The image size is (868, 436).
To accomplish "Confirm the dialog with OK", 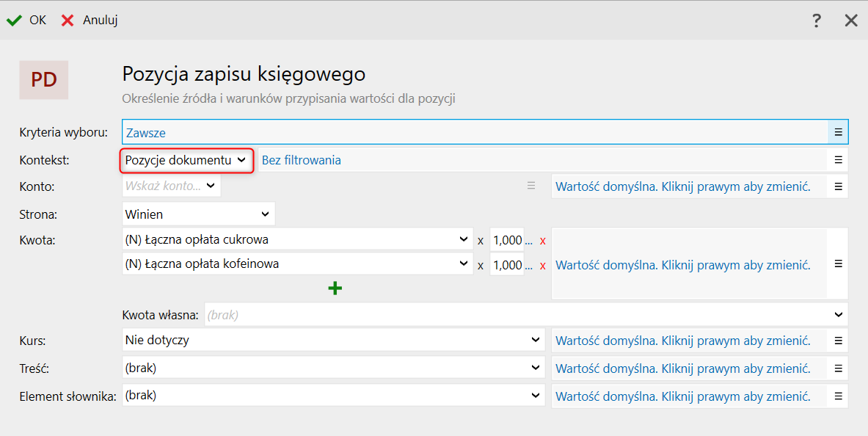I will point(27,21).
